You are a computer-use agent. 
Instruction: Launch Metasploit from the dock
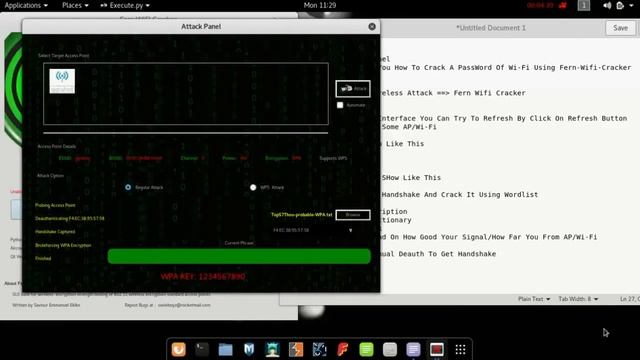tap(249, 349)
